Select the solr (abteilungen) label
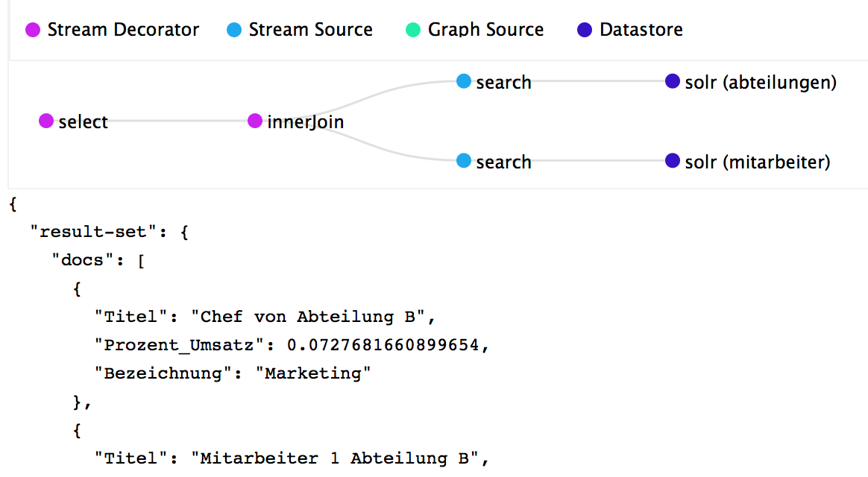This screenshot has width=868, height=477. coord(761,83)
